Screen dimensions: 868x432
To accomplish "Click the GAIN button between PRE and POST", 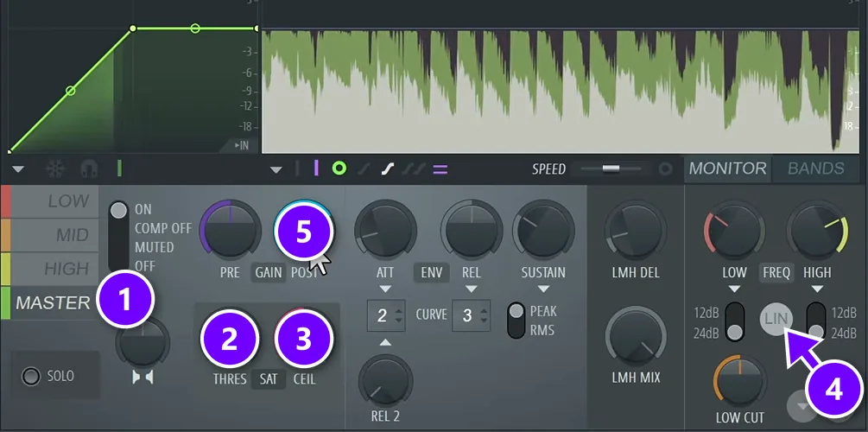I will tap(269, 272).
